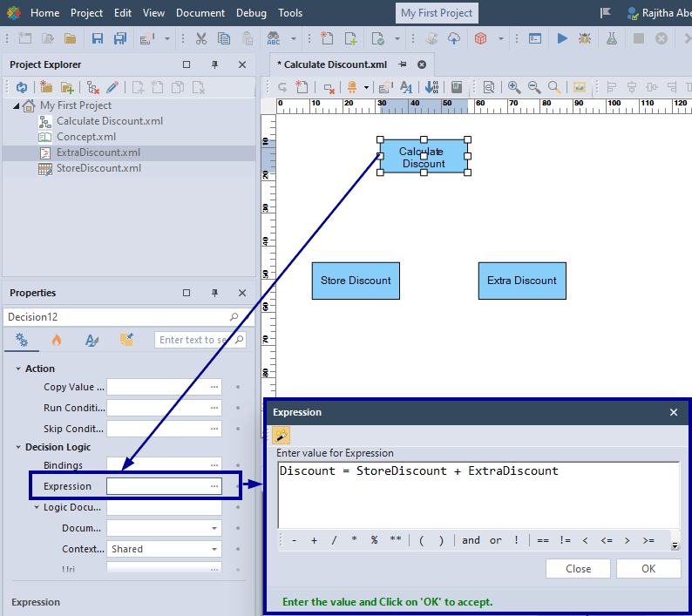This screenshot has height=616, width=692.
Task: Click the delete node icon in editor toolbar
Action: (x=329, y=87)
